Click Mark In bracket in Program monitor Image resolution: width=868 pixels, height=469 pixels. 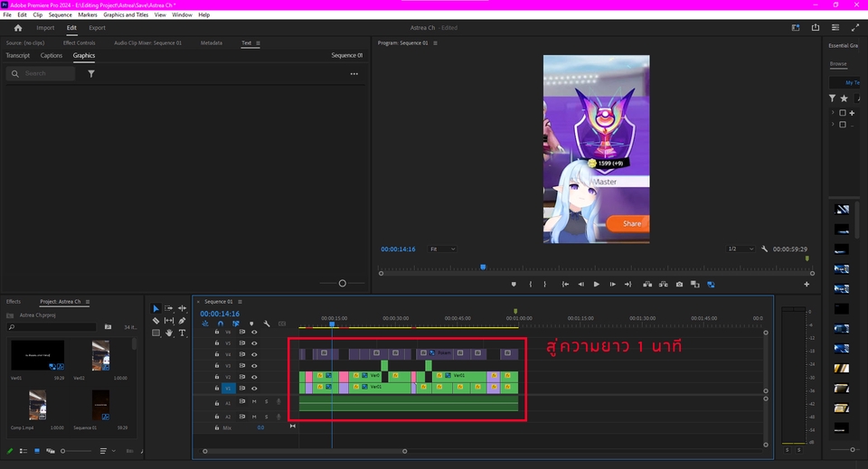(x=531, y=285)
